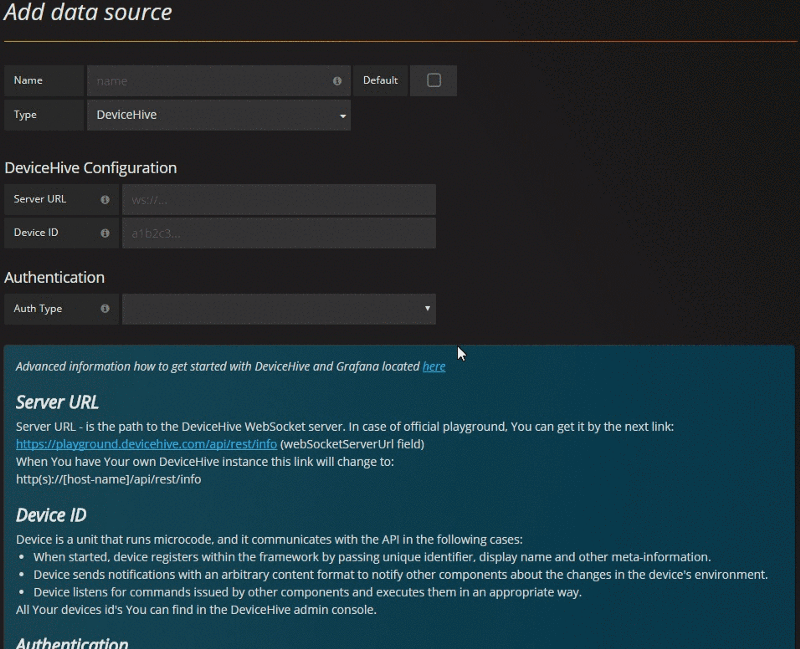The width and height of the screenshot is (800, 649).
Task: Enable the Default data source checkbox
Action: coord(434,80)
